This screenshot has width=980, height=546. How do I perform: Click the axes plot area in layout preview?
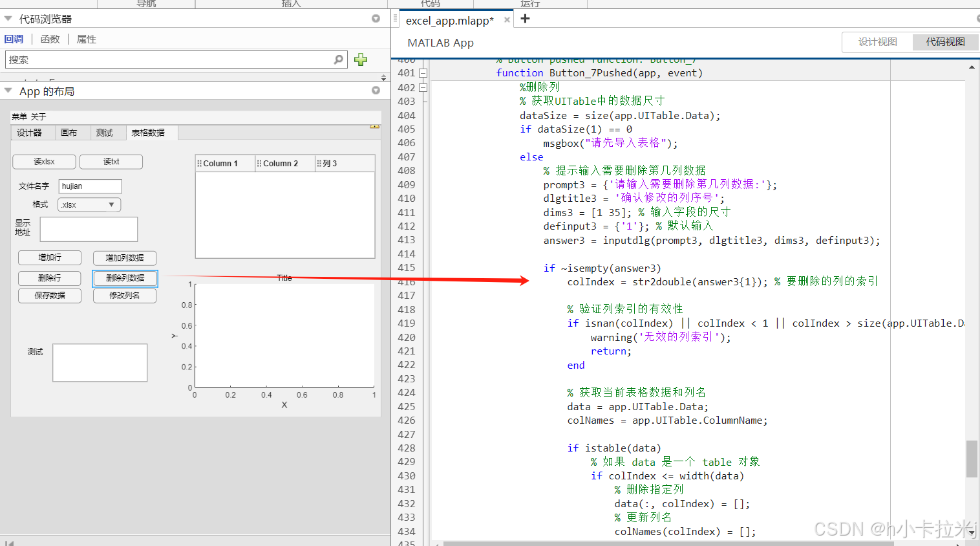click(x=284, y=335)
